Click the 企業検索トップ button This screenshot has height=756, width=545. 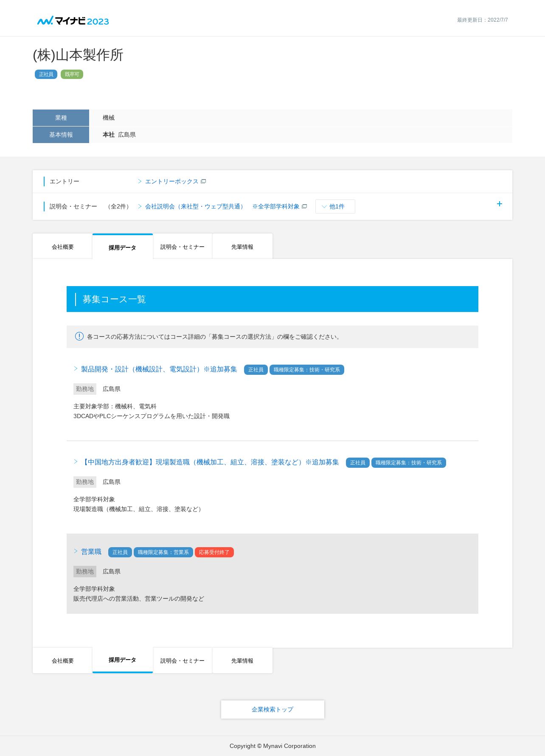tap(272, 709)
